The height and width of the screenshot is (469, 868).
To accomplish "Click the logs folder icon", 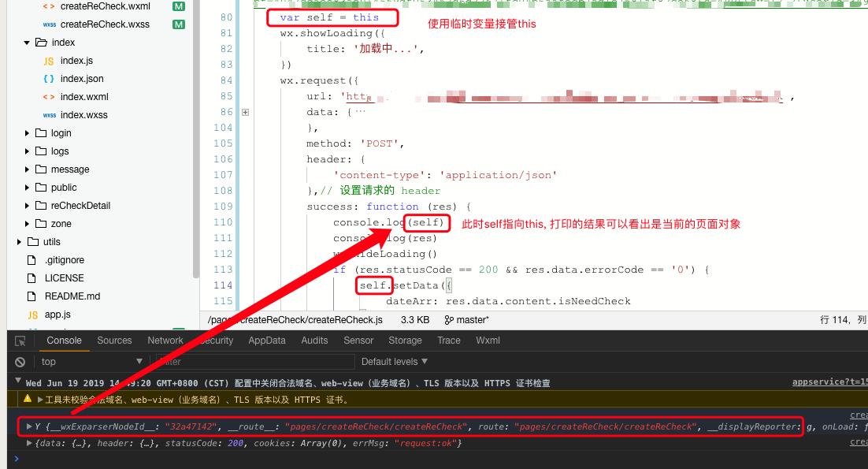I will [41, 151].
